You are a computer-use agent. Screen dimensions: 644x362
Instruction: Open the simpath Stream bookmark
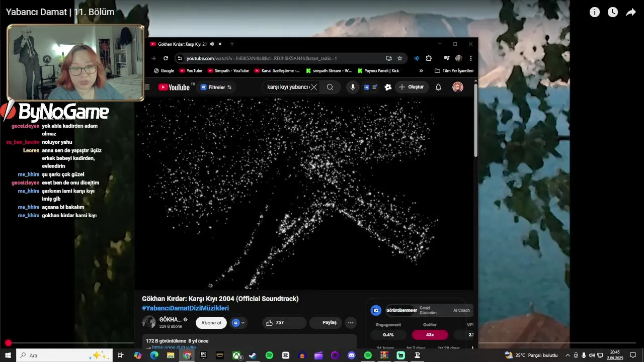tap(329, 71)
